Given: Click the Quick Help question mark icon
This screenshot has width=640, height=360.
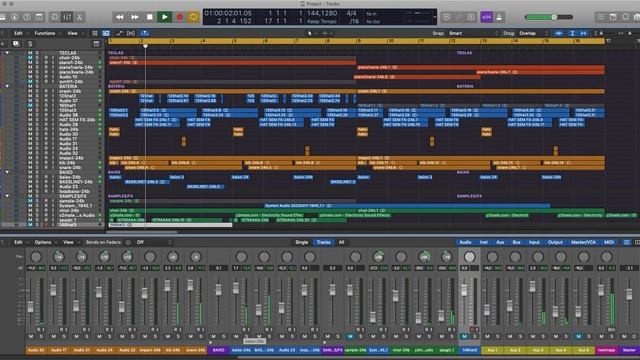Looking at the screenshot, I should tap(27, 17).
